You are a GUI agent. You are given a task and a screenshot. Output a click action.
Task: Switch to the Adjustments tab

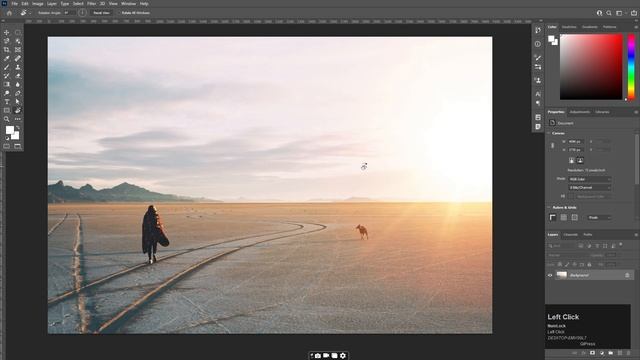point(580,112)
